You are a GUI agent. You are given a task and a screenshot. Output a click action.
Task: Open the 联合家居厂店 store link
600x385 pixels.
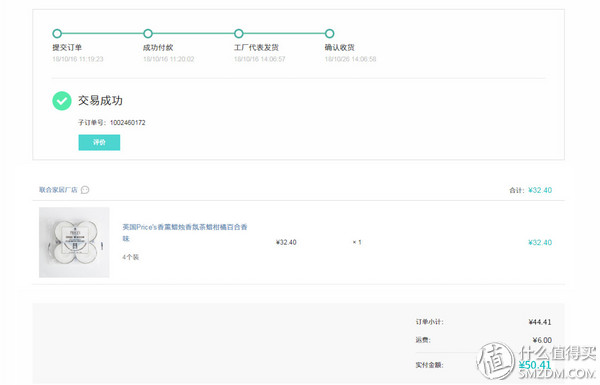58,190
